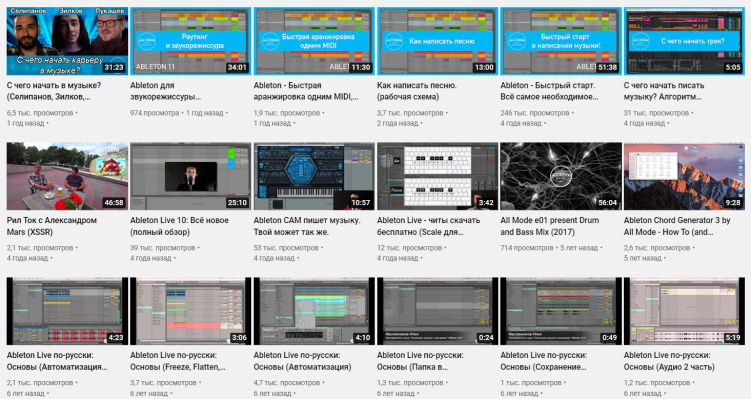This screenshot has width=751, height=399.
Task: Click '53 тыс. просмотров' view count
Action: click(286, 248)
